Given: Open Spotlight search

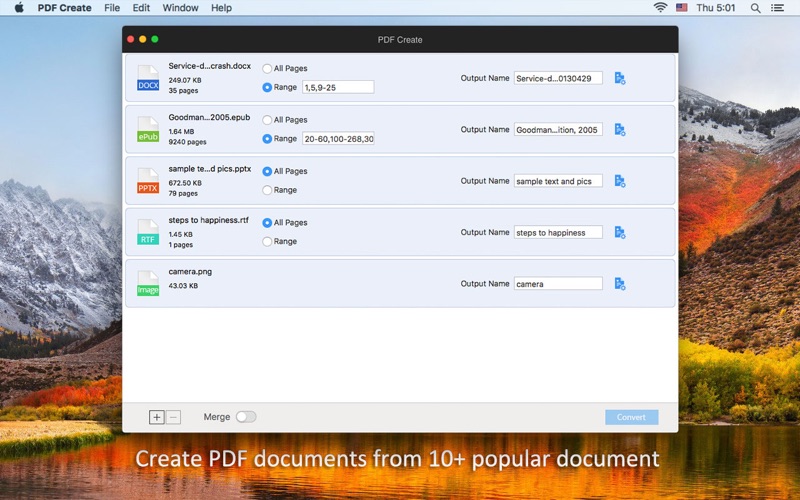Looking at the screenshot, I should 756,8.
